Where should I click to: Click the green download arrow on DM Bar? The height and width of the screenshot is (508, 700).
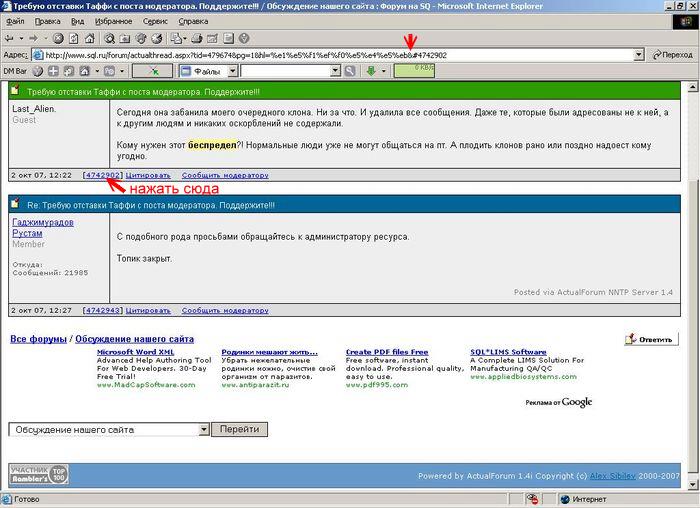(371, 71)
